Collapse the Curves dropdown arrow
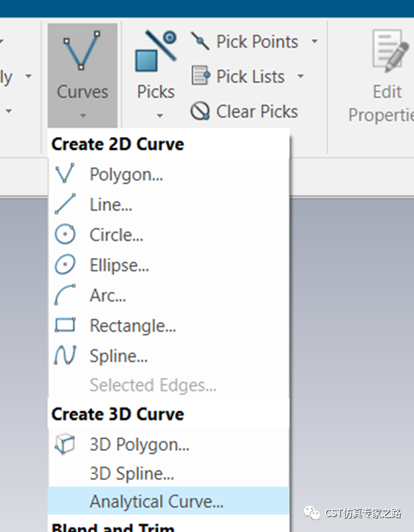Image resolution: width=414 pixels, height=532 pixels. [83, 115]
